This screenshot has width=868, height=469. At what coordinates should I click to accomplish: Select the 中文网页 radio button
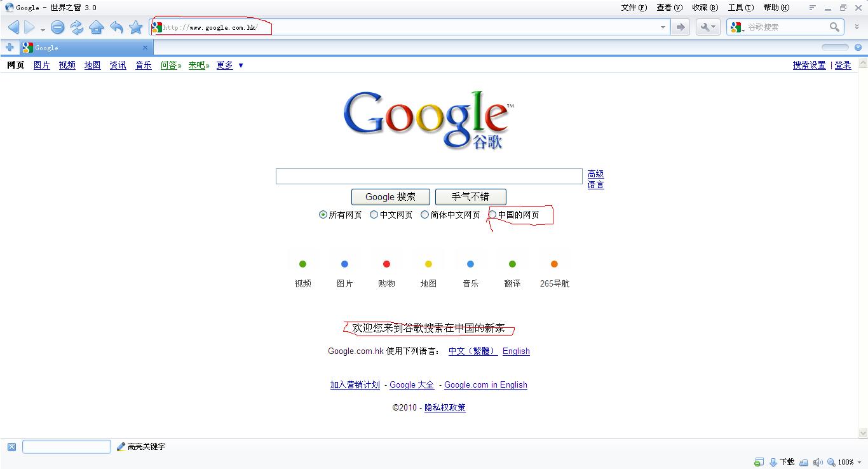374,215
